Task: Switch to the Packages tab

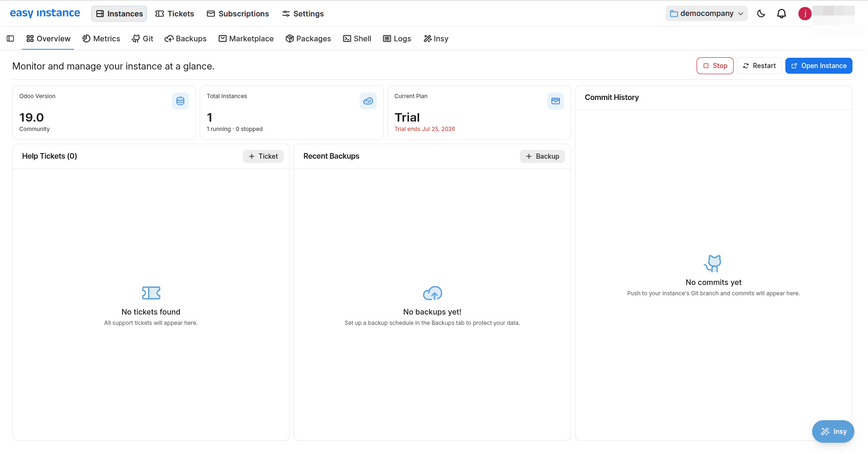Action: [308, 38]
